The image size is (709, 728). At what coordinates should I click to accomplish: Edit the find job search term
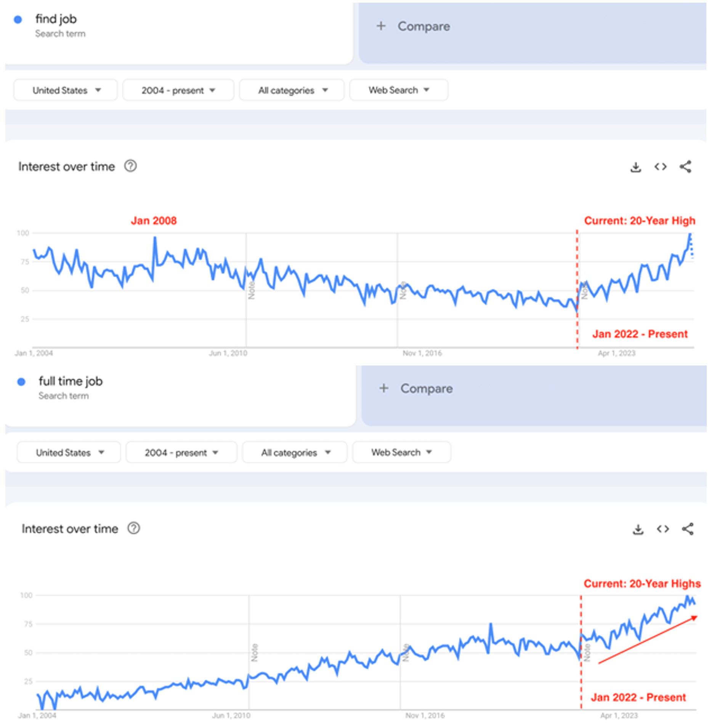pyautogui.click(x=56, y=19)
